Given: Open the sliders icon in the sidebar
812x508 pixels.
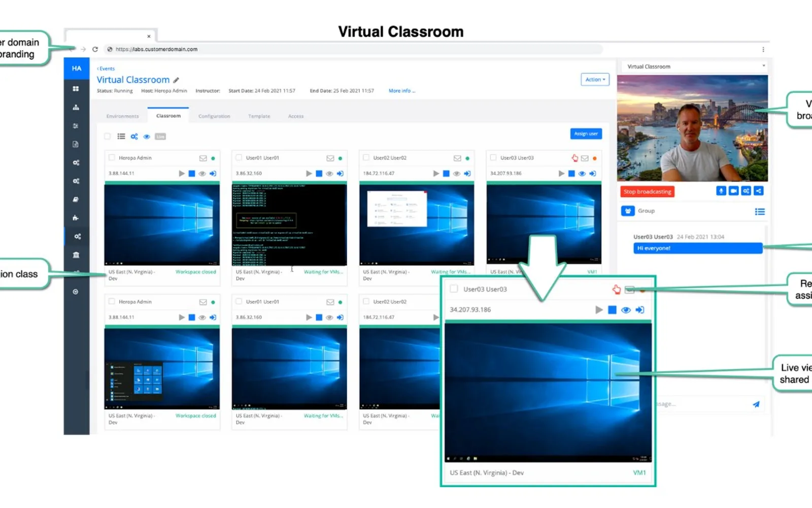Looking at the screenshot, I should pos(76,126).
